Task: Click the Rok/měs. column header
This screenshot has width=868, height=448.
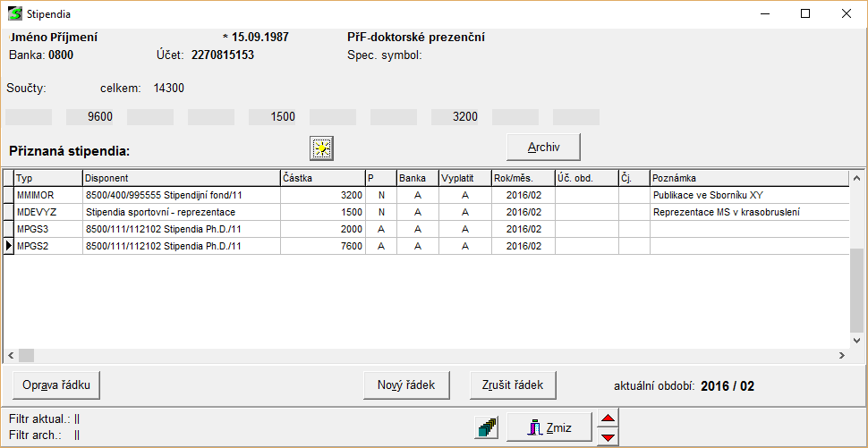Action: 523,178
